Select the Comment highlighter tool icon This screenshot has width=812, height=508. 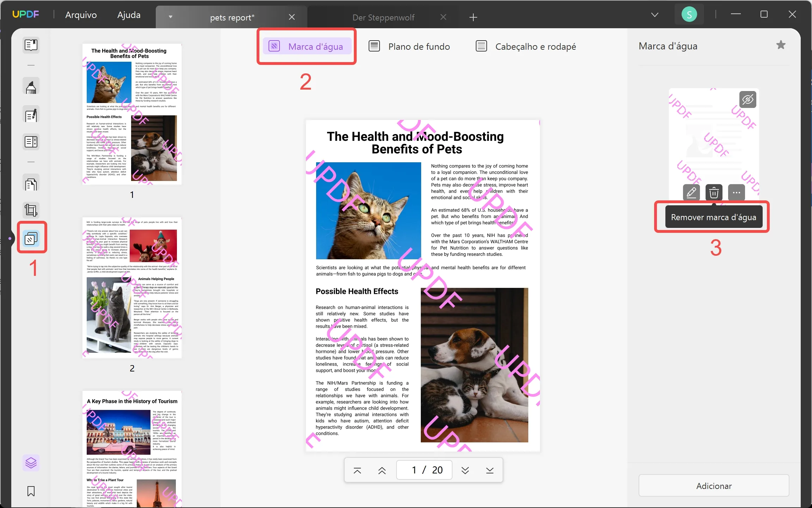pos(31,86)
